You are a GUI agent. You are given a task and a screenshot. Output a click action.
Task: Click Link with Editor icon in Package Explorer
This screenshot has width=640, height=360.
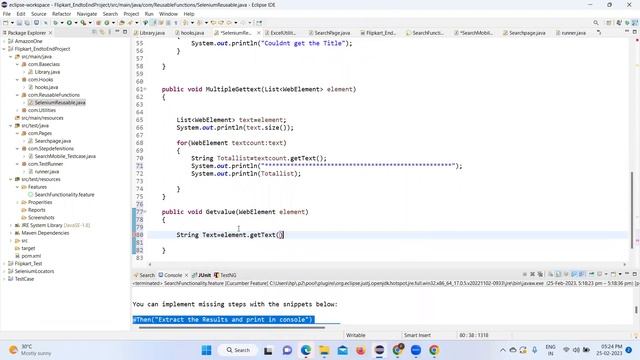tap(102, 32)
